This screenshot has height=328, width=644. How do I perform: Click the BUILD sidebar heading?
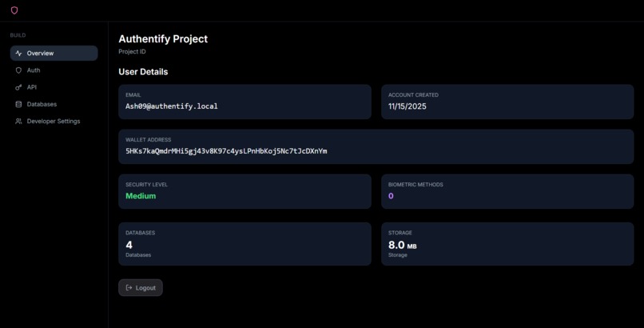click(x=18, y=35)
